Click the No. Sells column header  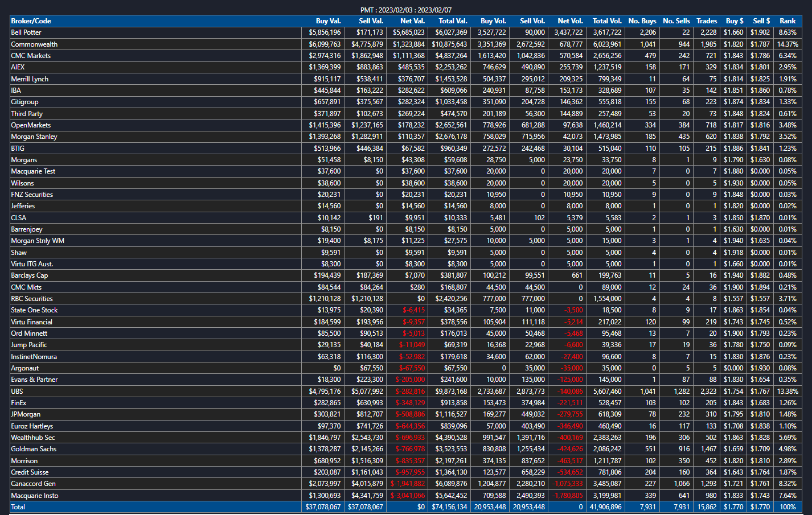point(676,21)
